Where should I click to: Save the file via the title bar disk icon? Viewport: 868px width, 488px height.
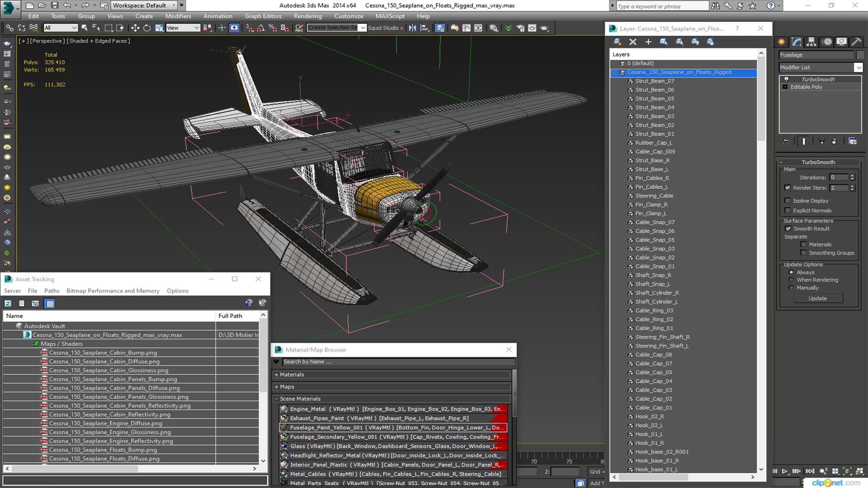(x=55, y=5)
